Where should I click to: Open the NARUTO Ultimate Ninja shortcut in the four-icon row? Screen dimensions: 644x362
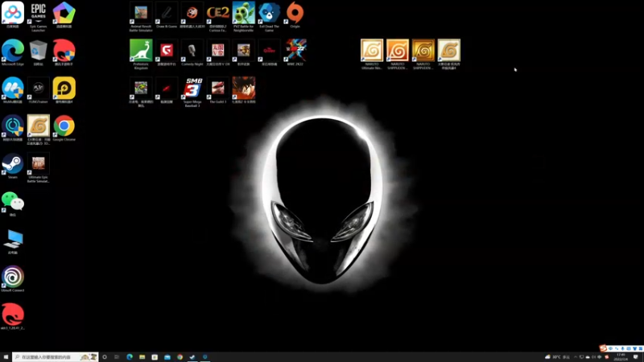372,55
